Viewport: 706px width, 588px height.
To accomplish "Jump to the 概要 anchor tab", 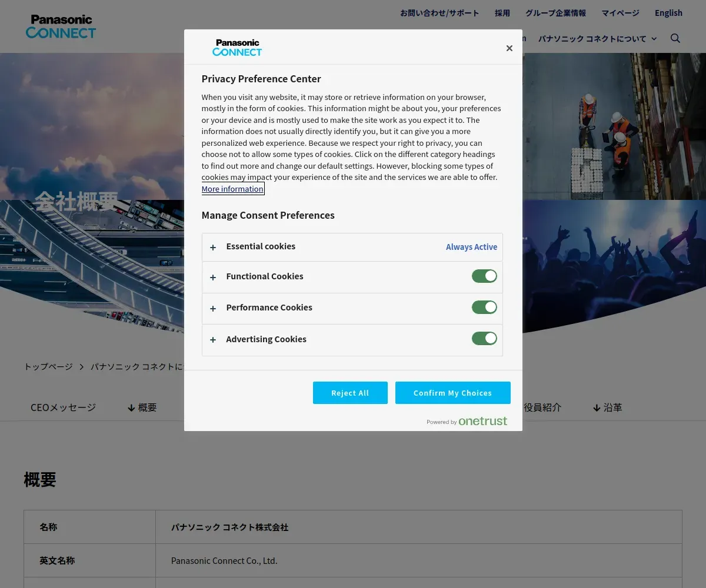I will pos(142,407).
